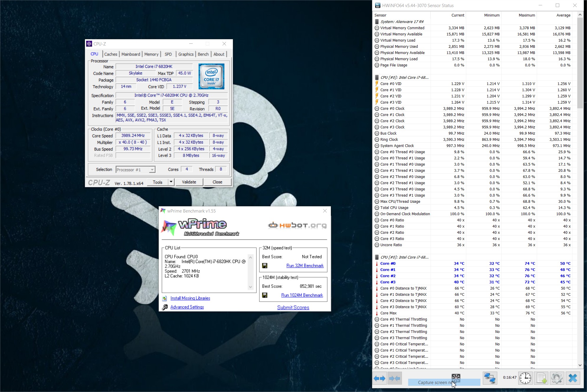The image size is (587, 392).
Task: Click the HWBOT.org logo in wPrime
Action: tap(297, 226)
